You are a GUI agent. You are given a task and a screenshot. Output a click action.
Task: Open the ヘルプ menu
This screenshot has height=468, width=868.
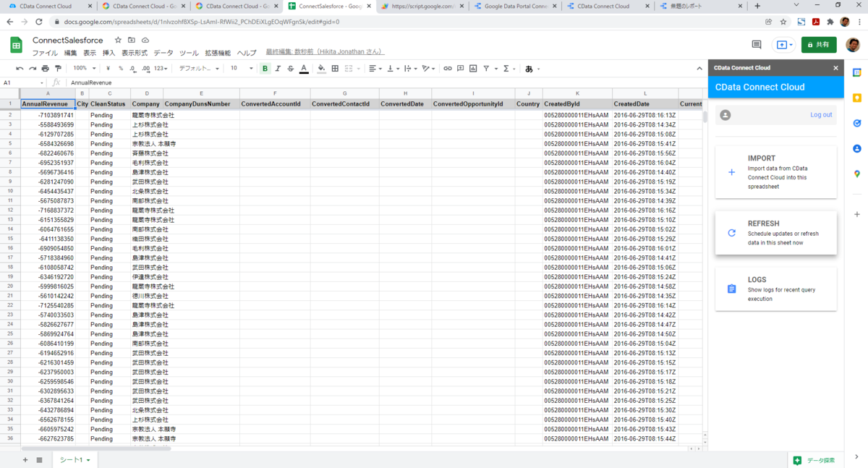[247, 53]
